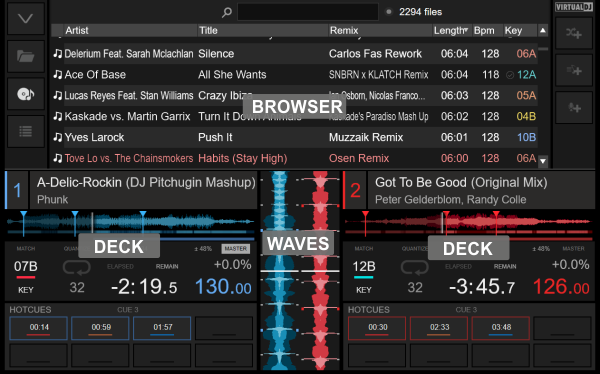Open the record crate sidebar icon
Image resolution: width=600 pixels, height=374 pixels.
click(x=26, y=94)
